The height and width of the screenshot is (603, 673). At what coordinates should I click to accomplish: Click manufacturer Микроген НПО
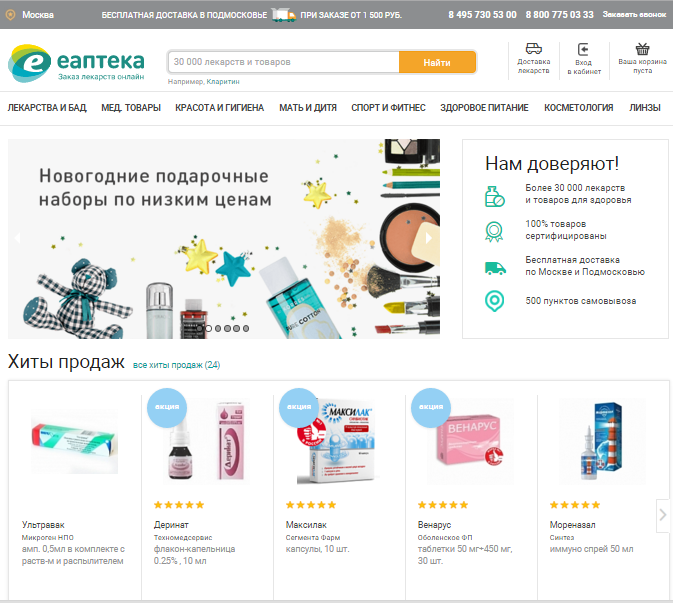click(x=48, y=537)
